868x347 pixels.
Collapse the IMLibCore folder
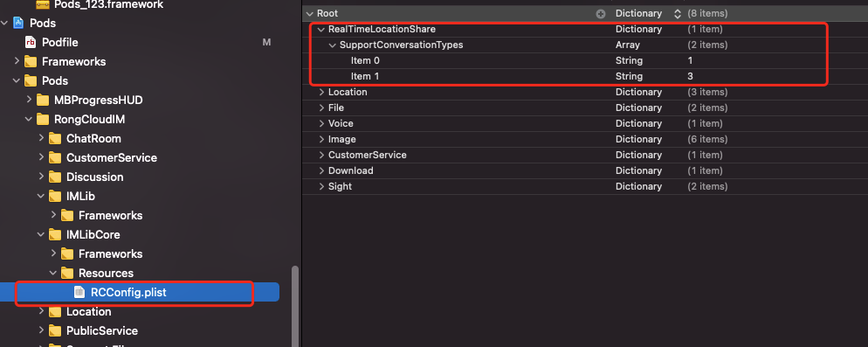tap(42, 234)
